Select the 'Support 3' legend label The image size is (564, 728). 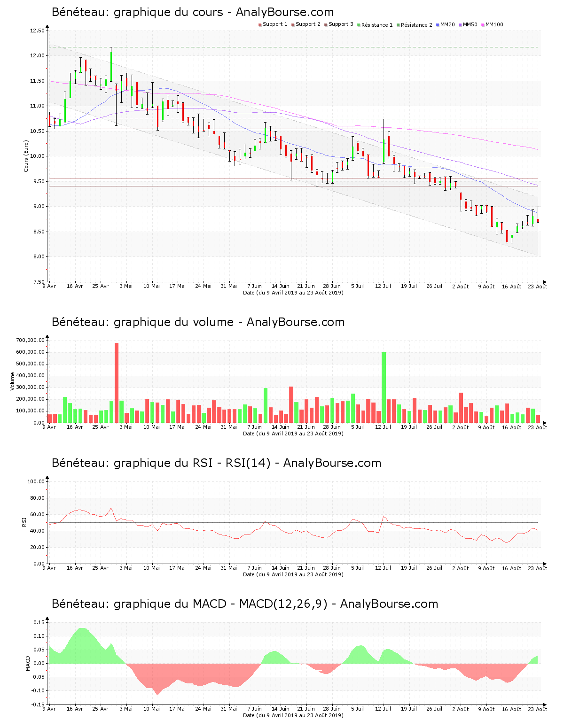pos(341,24)
